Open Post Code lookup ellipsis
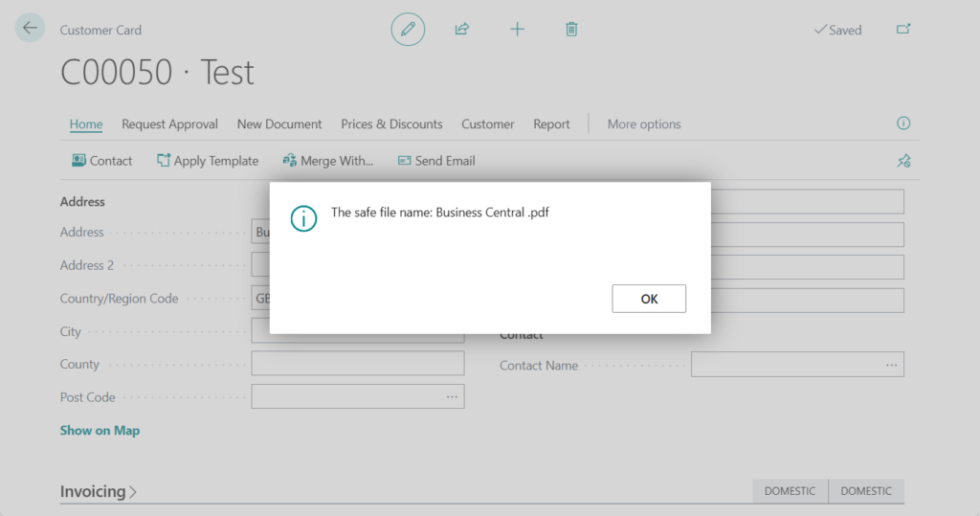Image resolution: width=980 pixels, height=516 pixels. click(452, 396)
